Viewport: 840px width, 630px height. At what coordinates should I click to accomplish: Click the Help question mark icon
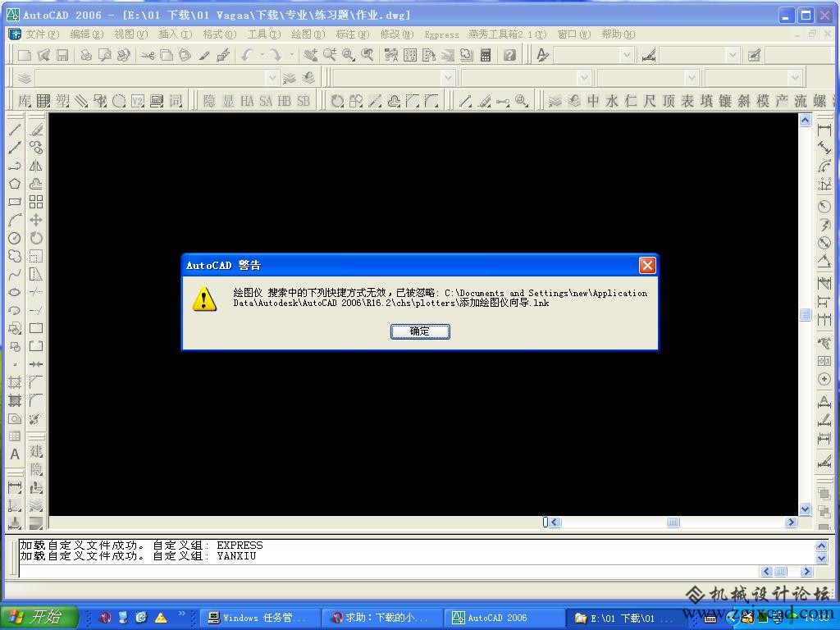coord(509,55)
